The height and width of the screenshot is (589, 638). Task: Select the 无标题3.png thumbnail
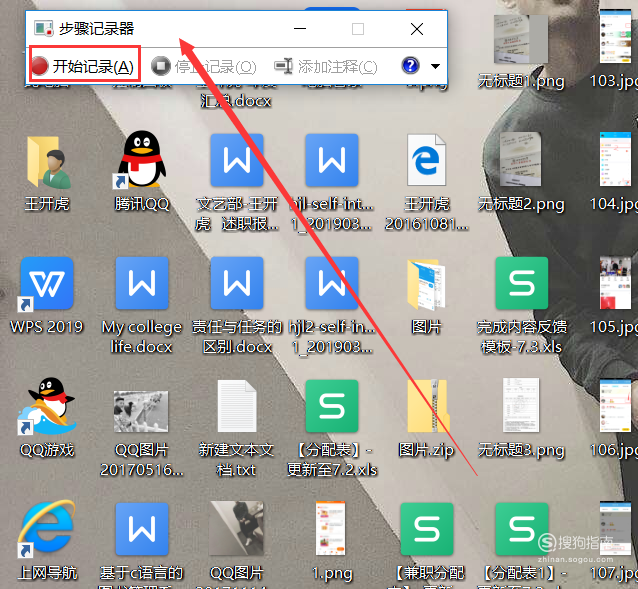point(521,405)
